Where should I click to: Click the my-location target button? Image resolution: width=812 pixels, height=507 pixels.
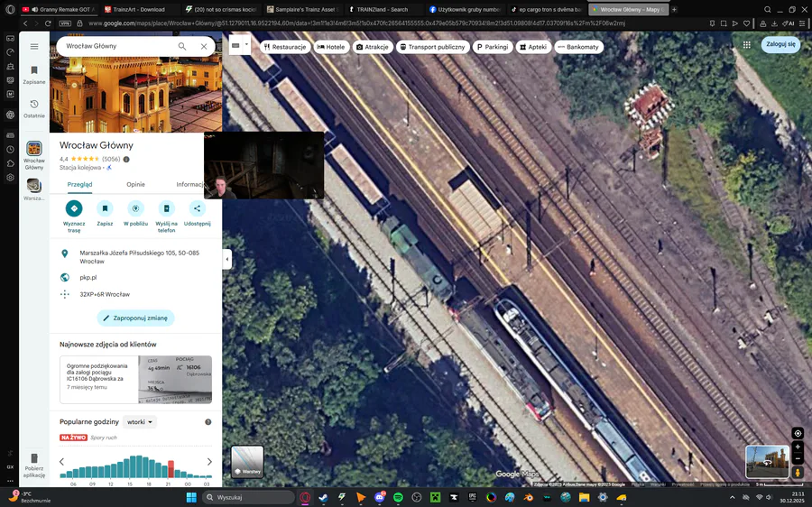pyautogui.click(x=798, y=433)
